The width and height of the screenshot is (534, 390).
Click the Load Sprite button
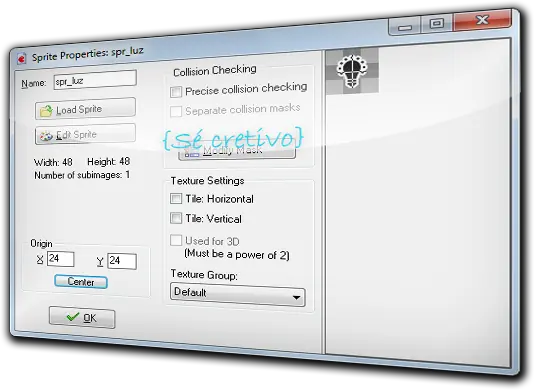click(x=85, y=109)
